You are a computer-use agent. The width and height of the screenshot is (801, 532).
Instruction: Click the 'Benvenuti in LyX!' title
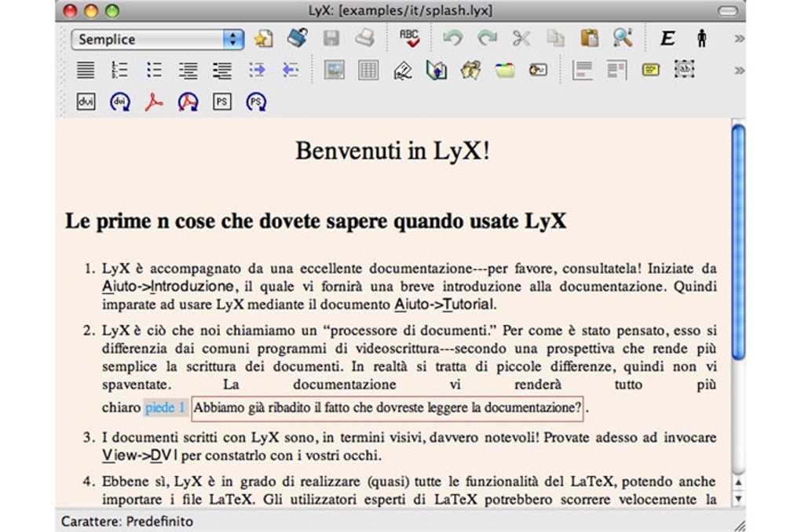pyautogui.click(x=393, y=151)
